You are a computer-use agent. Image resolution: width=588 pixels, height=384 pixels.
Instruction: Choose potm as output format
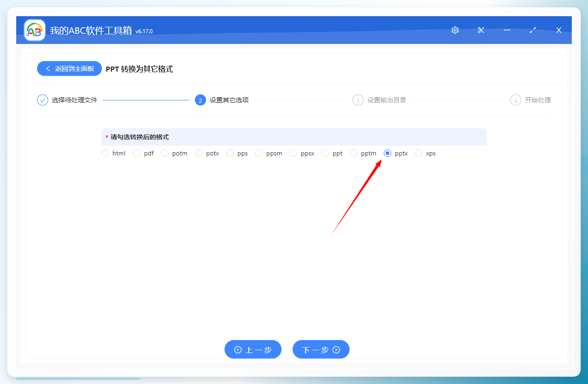coord(165,153)
